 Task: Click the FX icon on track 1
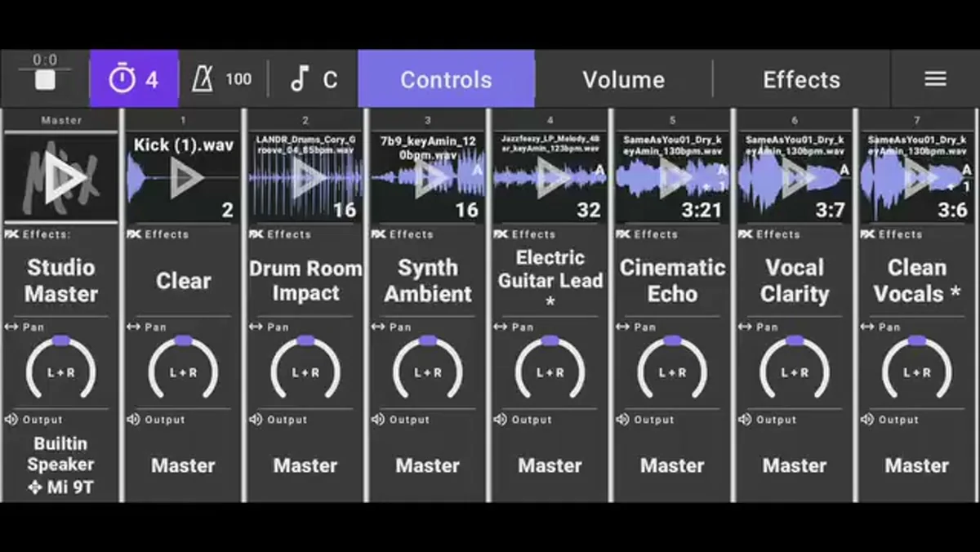tap(134, 234)
